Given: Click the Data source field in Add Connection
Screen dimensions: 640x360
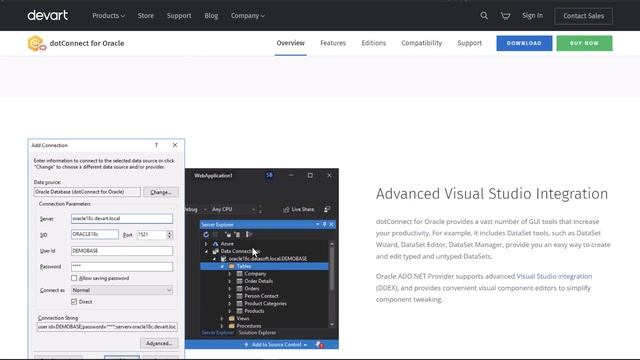Looking at the screenshot, I should tap(87, 192).
